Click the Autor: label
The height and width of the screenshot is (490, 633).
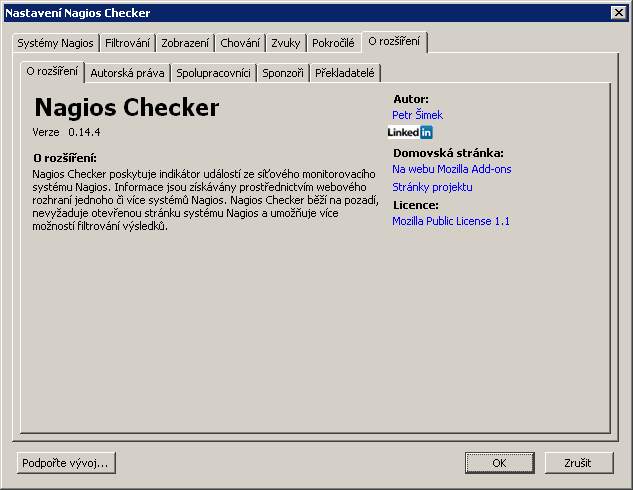(411, 99)
